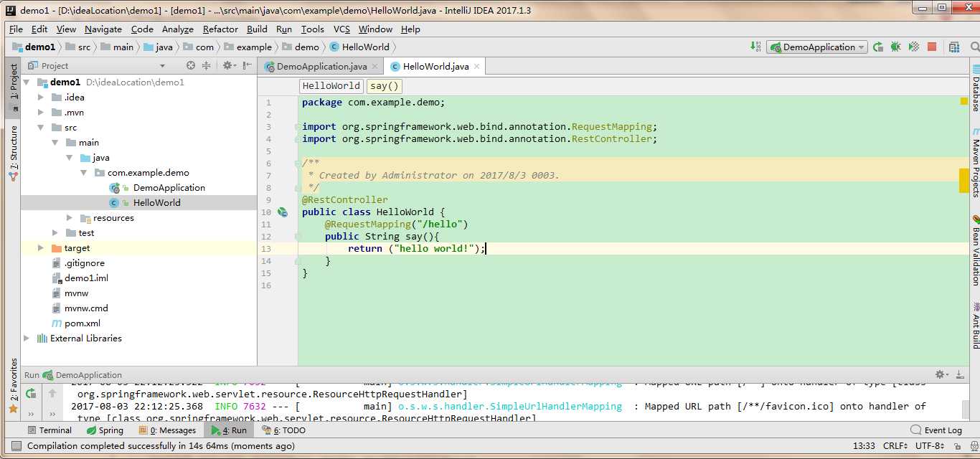Click the gutter icon on line 10
This screenshot has height=459, width=980.
tap(282, 212)
